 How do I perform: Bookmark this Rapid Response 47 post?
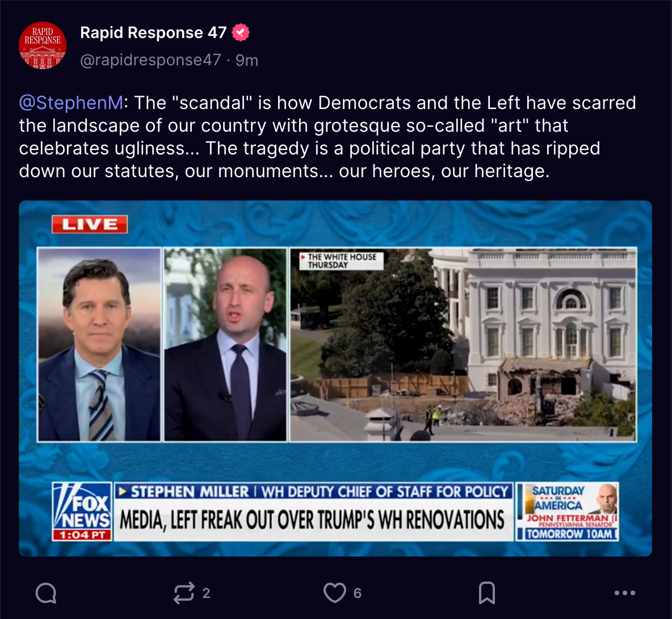487,593
